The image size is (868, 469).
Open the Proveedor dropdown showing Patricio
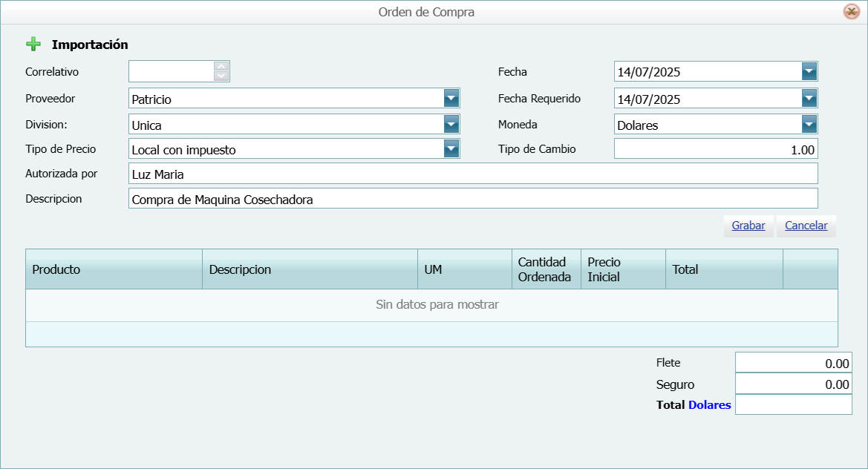click(x=451, y=97)
